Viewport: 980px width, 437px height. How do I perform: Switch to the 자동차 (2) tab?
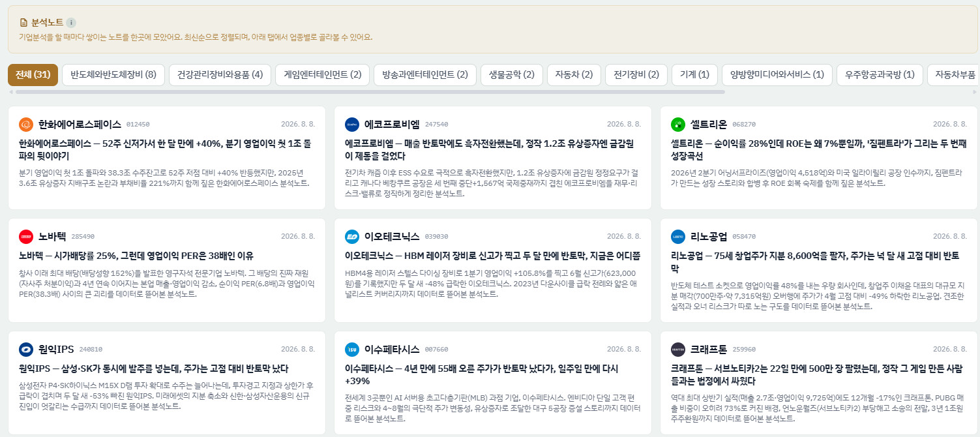(x=574, y=74)
